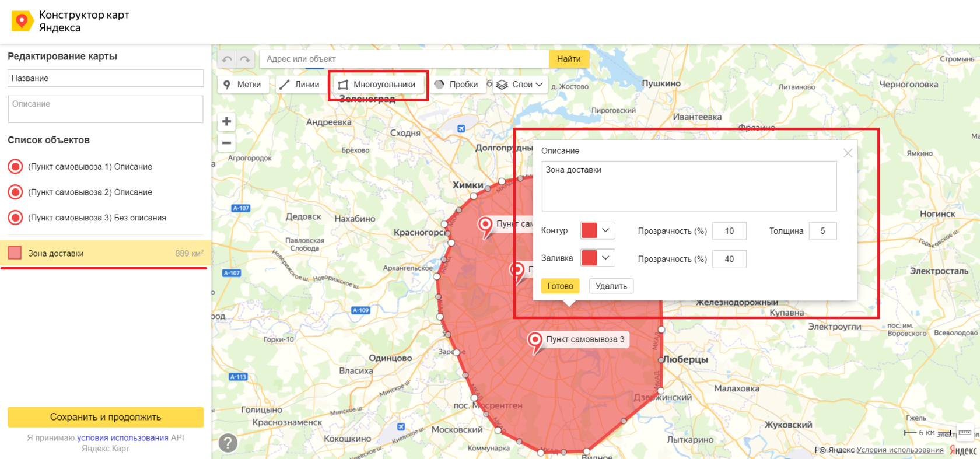
Task: Select the Метки placemark tool
Action: click(x=243, y=85)
